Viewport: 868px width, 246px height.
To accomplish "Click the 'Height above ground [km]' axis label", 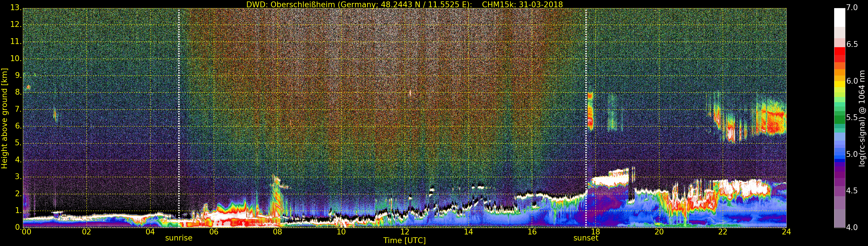I will 4,118.
